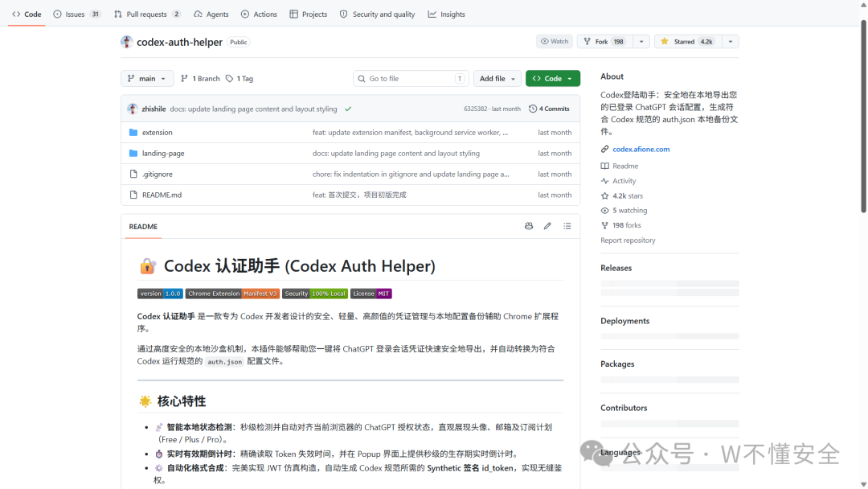Open the gitignore indentation commit message
The width and height of the screenshot is (868, 489).
[411, 174]
